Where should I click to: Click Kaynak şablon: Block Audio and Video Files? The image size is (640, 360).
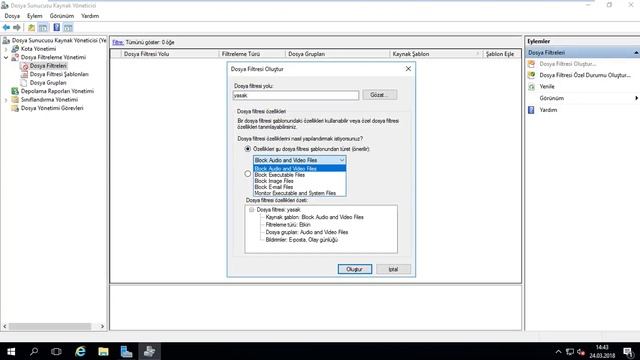coord(314,217)
